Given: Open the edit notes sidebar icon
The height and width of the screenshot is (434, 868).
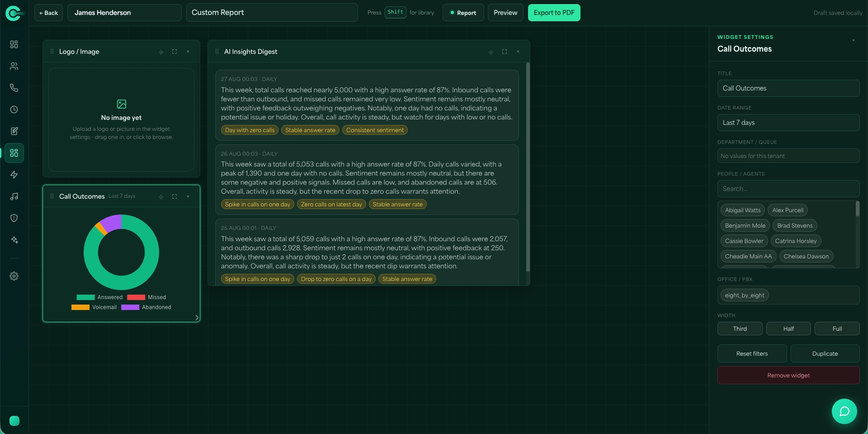Looking at the screenshot, I should tap(14, 131).
